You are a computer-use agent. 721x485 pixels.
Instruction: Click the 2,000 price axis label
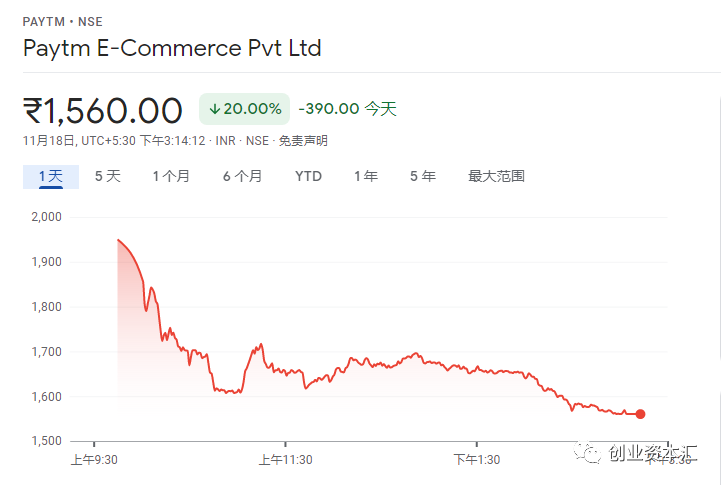[47, 217]
